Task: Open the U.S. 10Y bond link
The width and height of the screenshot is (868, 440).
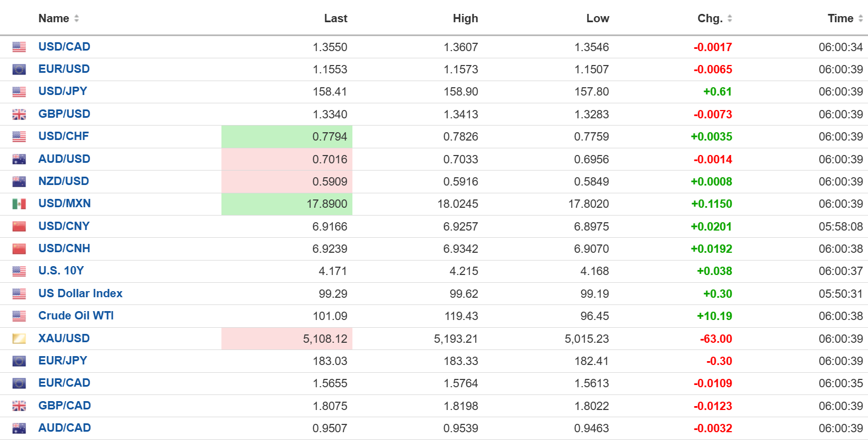Action: 61,271
